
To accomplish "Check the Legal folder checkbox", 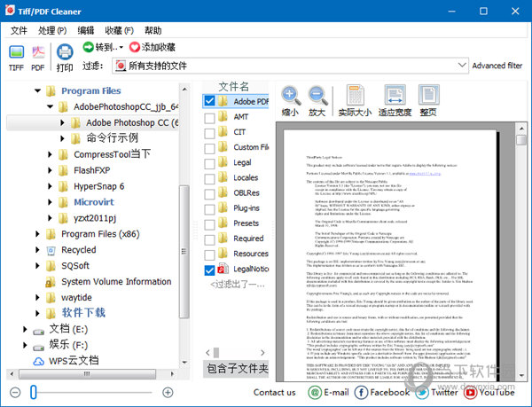I will [x=209, y=164].
